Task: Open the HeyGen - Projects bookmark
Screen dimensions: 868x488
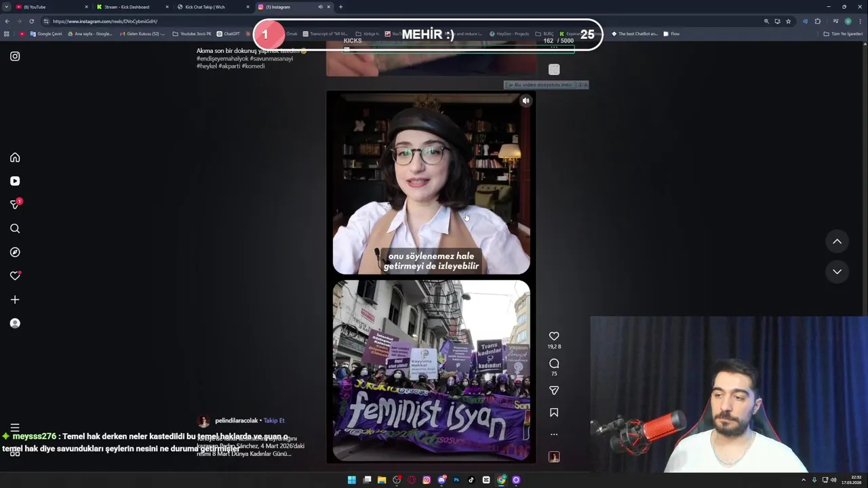Action: (x=510, y=34)
